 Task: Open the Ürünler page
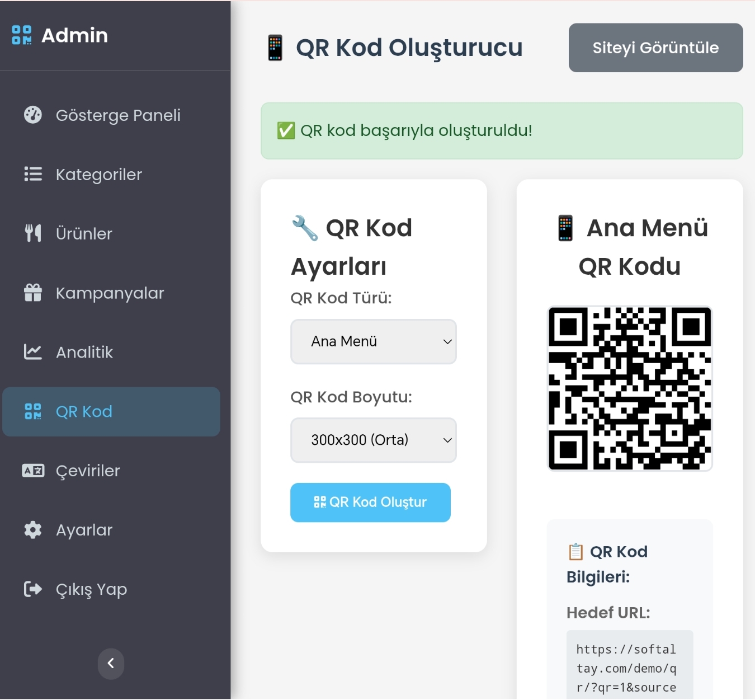click(x=111, y=233)
